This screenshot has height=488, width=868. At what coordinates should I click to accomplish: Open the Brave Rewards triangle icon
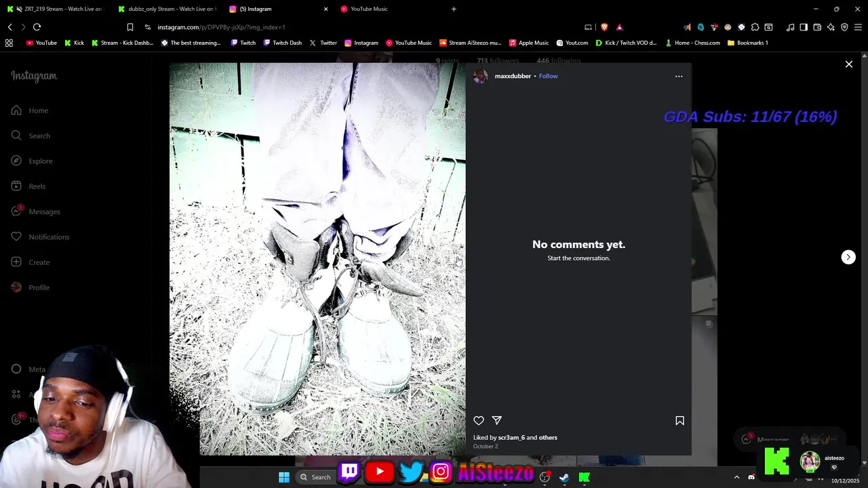619,27
